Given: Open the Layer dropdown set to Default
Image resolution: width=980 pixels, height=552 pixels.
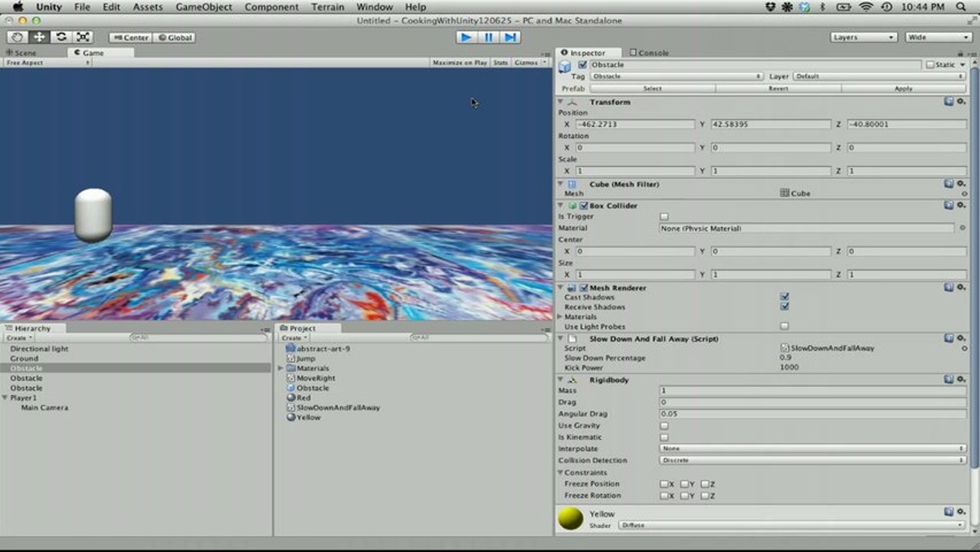Looking at the screenshot, I should (x=880, y=77).
